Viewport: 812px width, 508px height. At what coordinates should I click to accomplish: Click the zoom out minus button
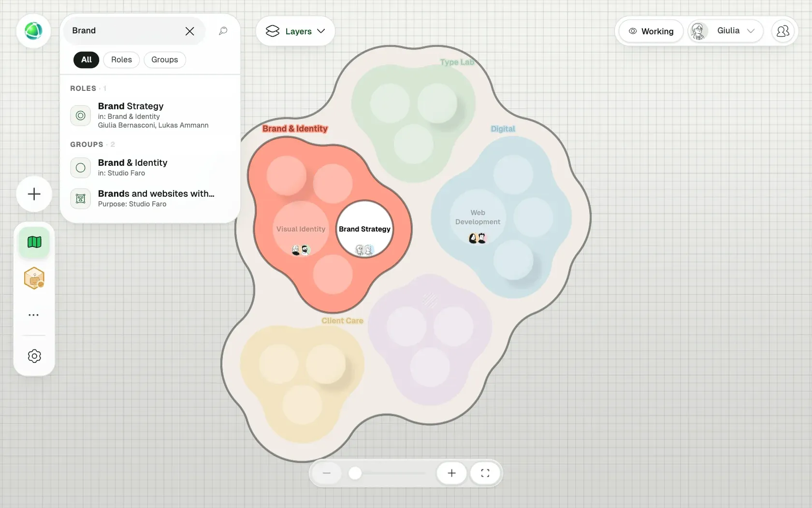(327, 473)
